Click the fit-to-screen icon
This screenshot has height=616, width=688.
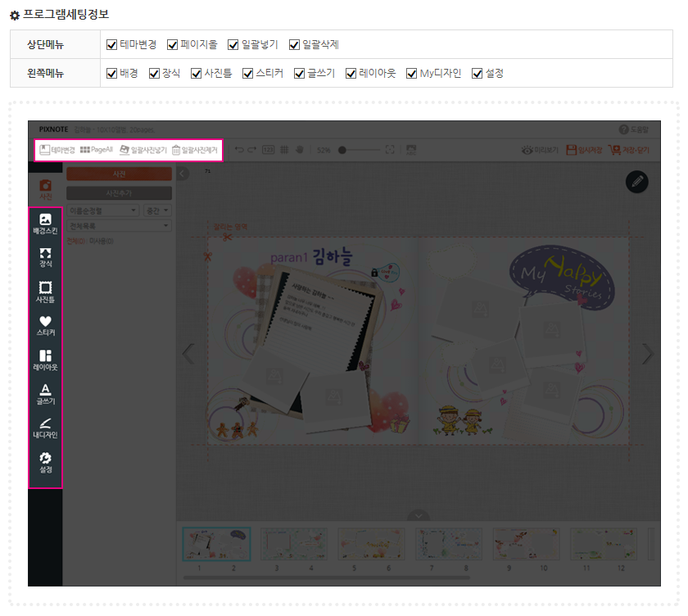[390, 150]
